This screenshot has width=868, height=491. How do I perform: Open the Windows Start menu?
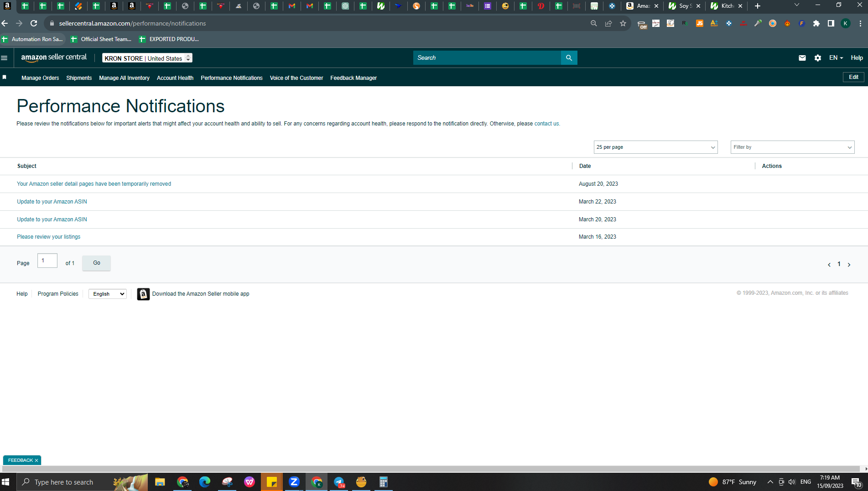[6, 482]
